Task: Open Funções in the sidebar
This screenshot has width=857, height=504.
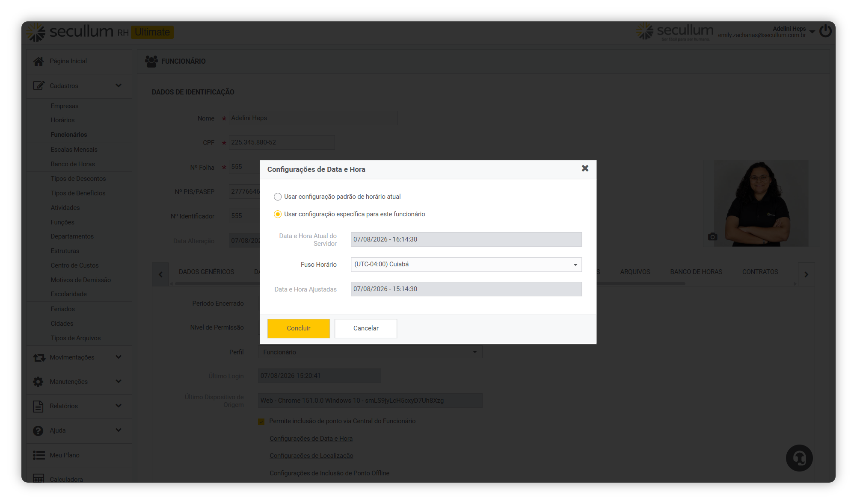Action: [x=62, y=222]
